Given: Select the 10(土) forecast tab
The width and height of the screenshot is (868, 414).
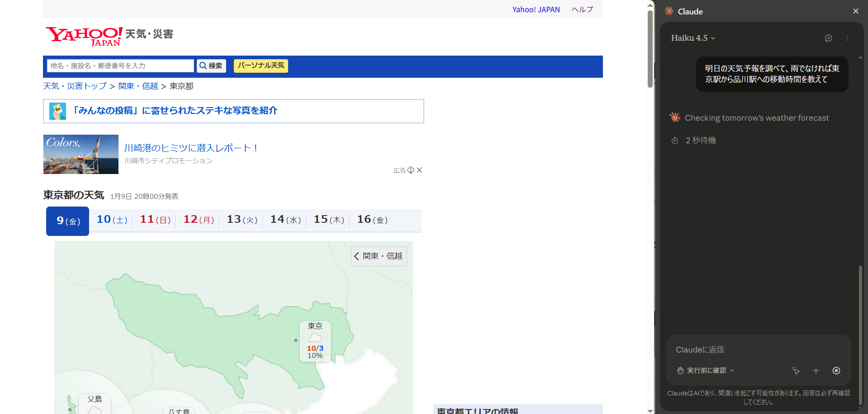Looking at the screenshot, I should [x=112, y=220].
